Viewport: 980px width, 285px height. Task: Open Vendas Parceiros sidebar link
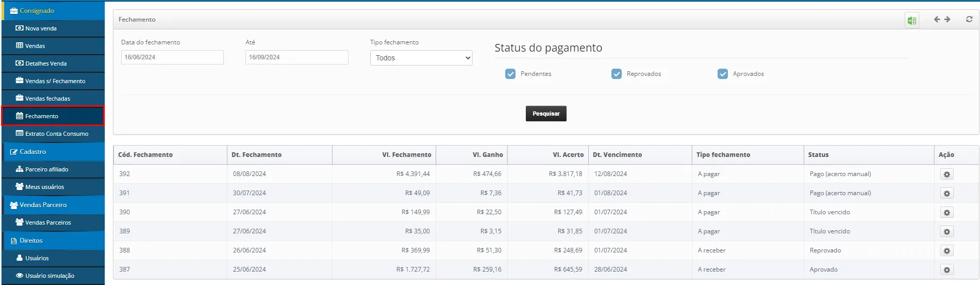(48, 223)
